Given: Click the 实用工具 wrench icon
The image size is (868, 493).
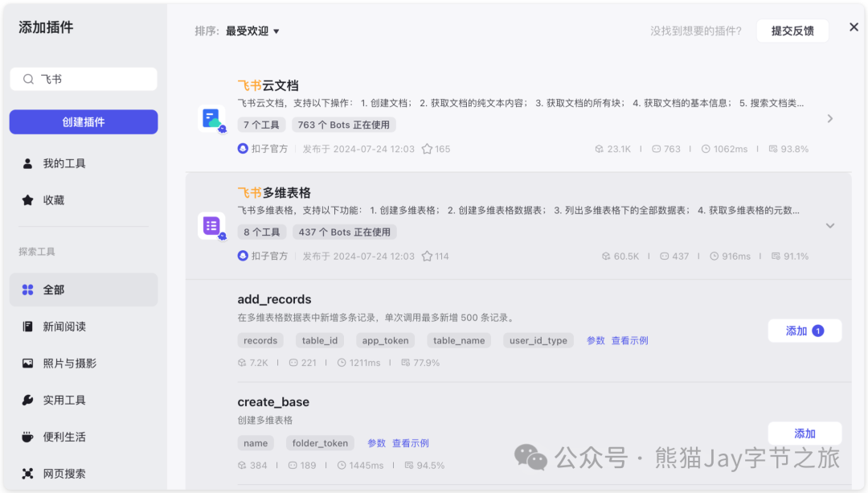Looking at the screenshot, I should 27,400.
